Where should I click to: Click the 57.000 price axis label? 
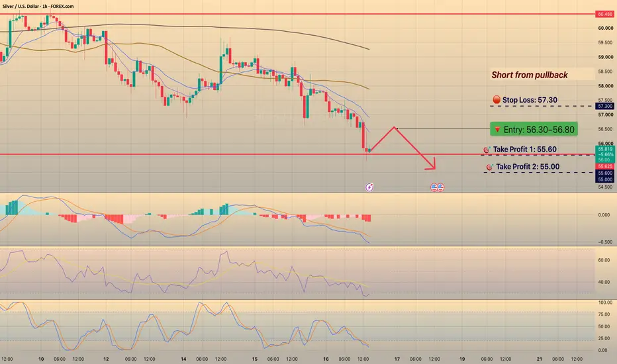606,115
